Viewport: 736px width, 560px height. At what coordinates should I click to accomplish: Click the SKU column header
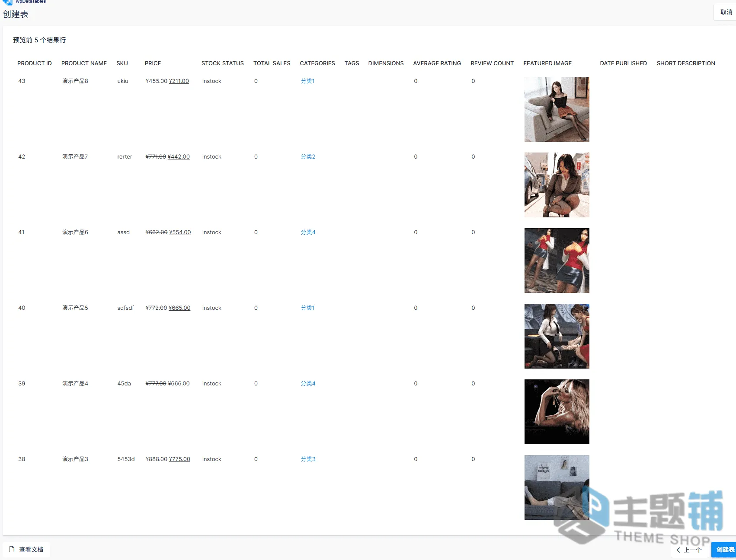(122, 63)
